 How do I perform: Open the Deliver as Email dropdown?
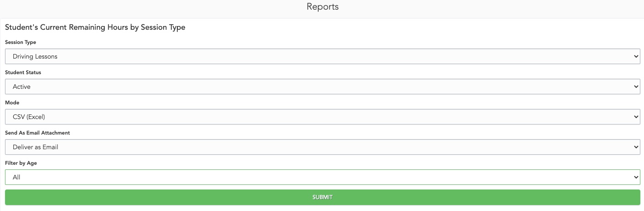point(322,147)
